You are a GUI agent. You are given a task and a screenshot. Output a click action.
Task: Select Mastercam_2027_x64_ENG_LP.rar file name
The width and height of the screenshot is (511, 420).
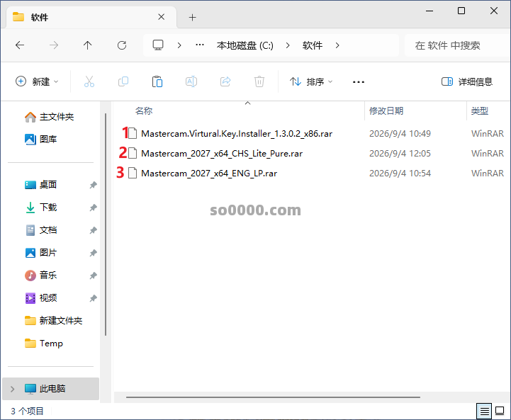pyautogui.click(x=209, y=174)
